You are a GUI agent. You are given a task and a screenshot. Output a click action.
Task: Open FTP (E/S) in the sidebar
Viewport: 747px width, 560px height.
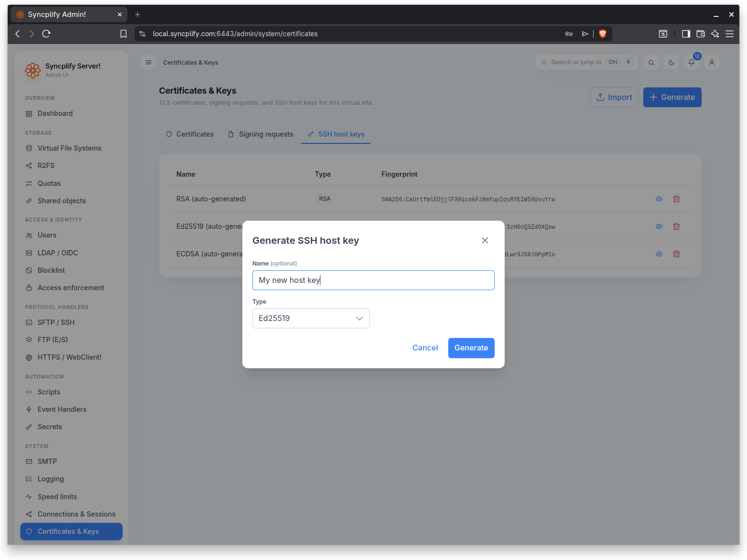point(71,340)
